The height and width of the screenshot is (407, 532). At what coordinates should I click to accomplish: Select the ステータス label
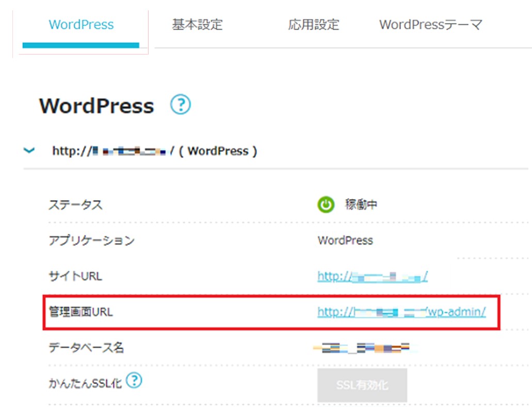pyautogui.click(x=75, y=205)
